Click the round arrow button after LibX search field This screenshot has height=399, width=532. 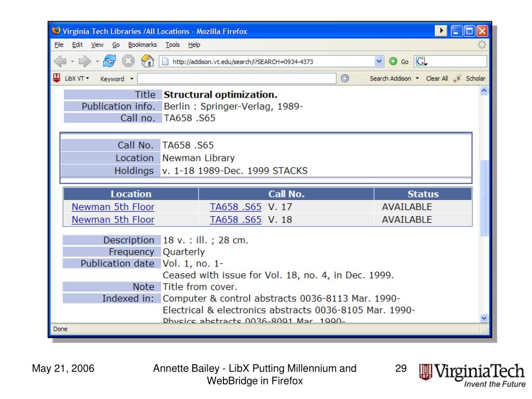[x=345, y=78]
